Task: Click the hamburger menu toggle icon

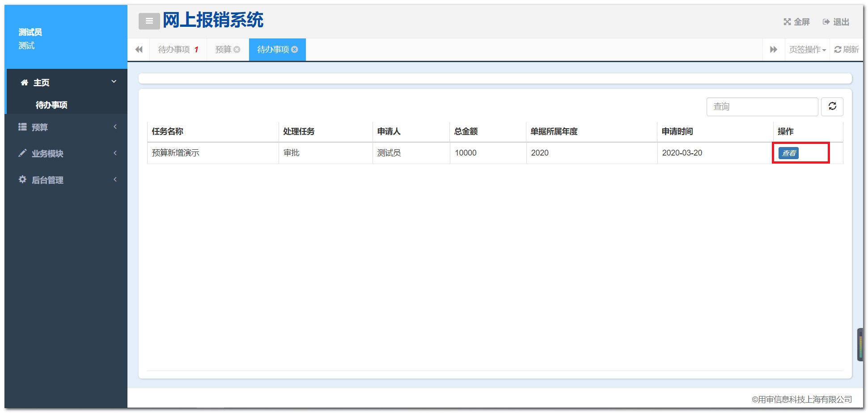Action: click(x=149, y=21)
